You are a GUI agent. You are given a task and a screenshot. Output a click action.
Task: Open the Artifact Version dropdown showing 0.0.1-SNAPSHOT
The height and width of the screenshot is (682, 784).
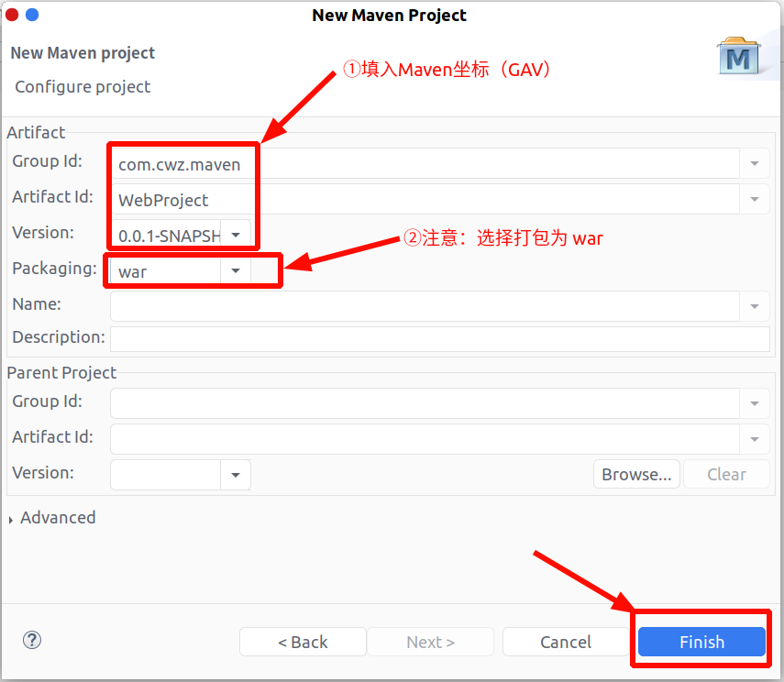tap(236, 235)
